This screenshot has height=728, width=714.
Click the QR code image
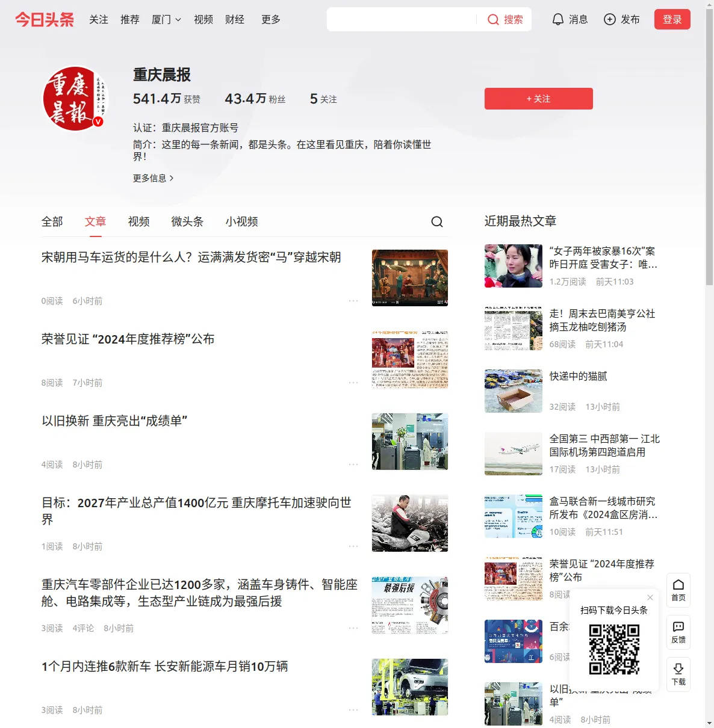click(614, 649)
